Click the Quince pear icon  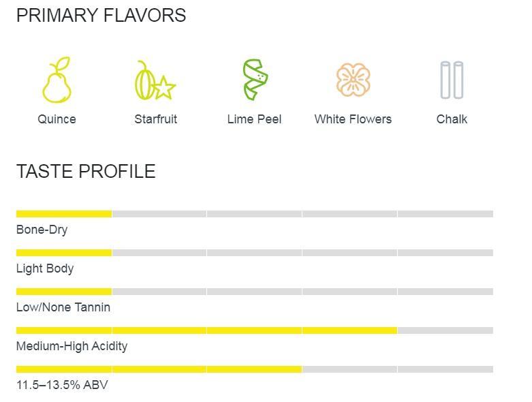(57, 80)
